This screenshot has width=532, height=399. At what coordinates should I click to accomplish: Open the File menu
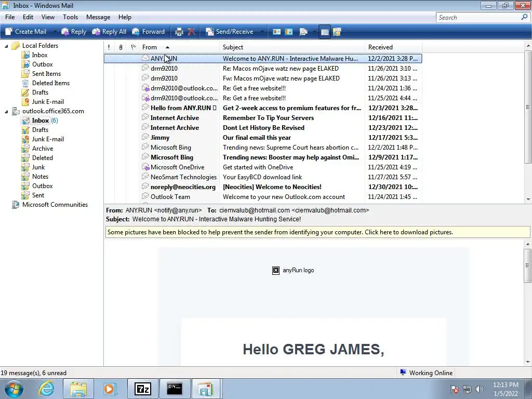(x=10, y=17)
